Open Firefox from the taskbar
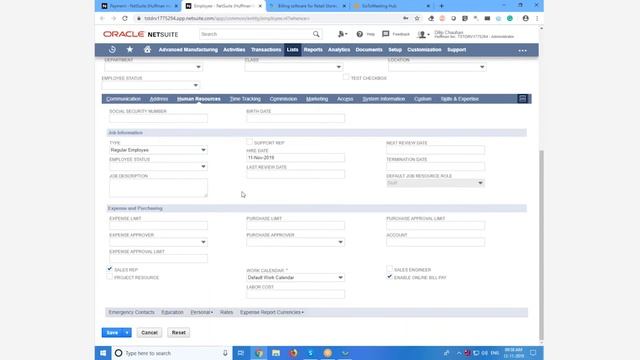The width and height of the screenshot is (640, 360). [x=293, y=353]
